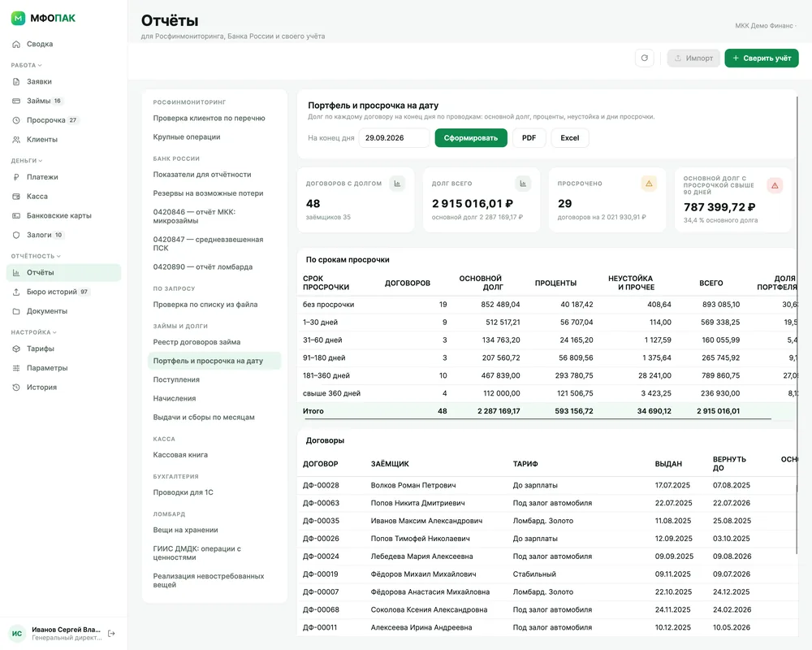Click the Документы folder icon

pos(16,311)
